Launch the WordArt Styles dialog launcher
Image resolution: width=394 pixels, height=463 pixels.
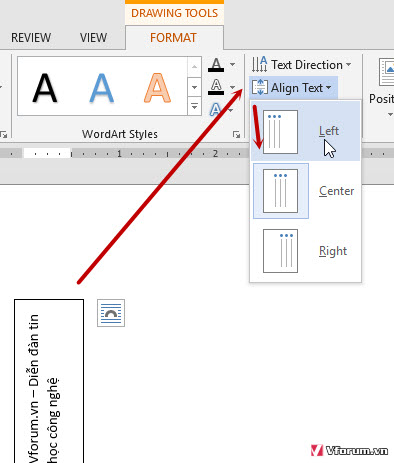[236, 134]
